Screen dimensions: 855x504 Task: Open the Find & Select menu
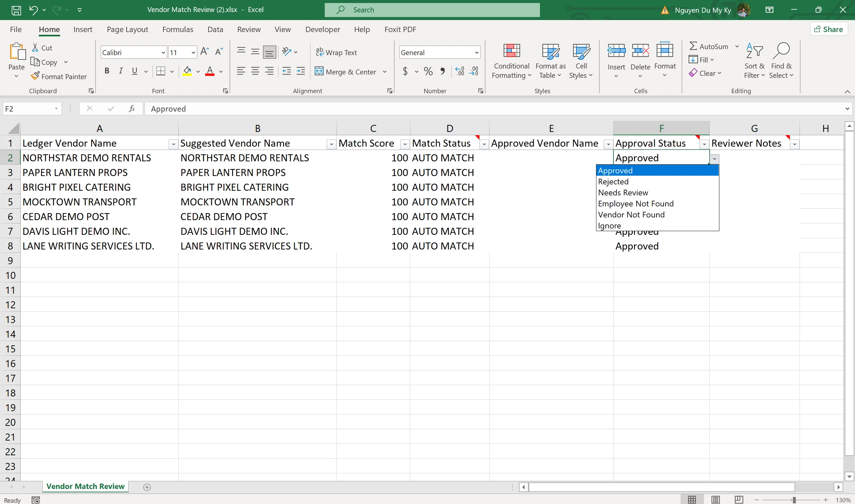pyautogui.click(x=781, y=61)
